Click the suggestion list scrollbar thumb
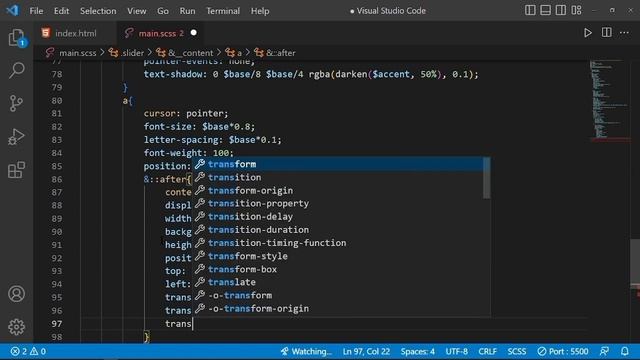 (487, 178)
